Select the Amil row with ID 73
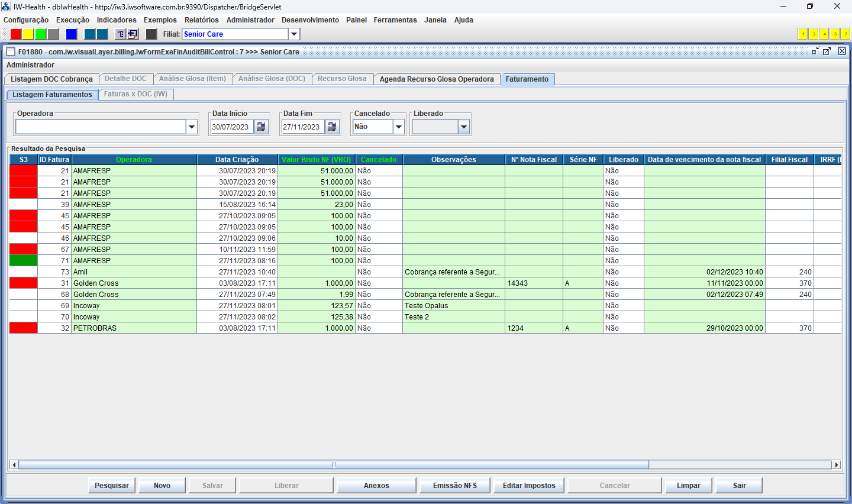852x504 pixels. pyautogui.click(x=425, y=272)
